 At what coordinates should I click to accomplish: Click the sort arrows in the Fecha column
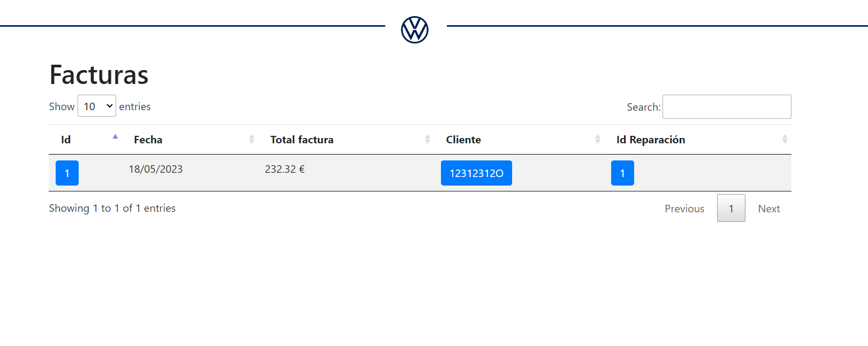[x=252, y=140]
